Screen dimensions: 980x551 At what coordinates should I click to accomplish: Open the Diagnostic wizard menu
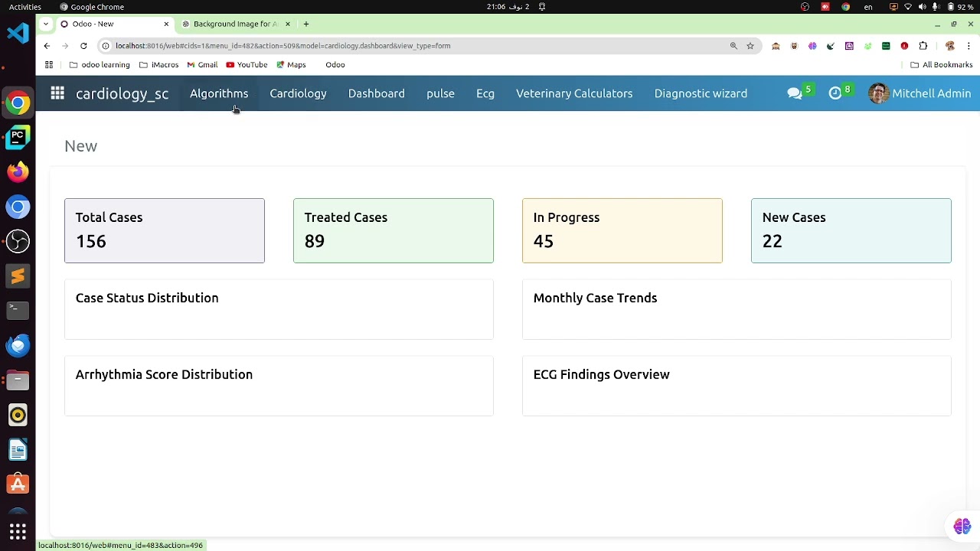[x=701, y=93]
